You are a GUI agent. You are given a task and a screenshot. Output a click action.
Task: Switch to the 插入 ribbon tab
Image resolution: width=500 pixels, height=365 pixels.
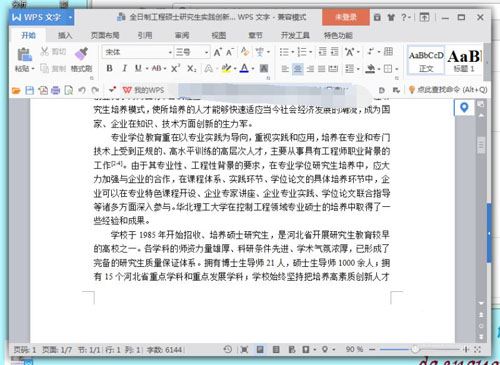pyautogui.click(x=65, y=35)
